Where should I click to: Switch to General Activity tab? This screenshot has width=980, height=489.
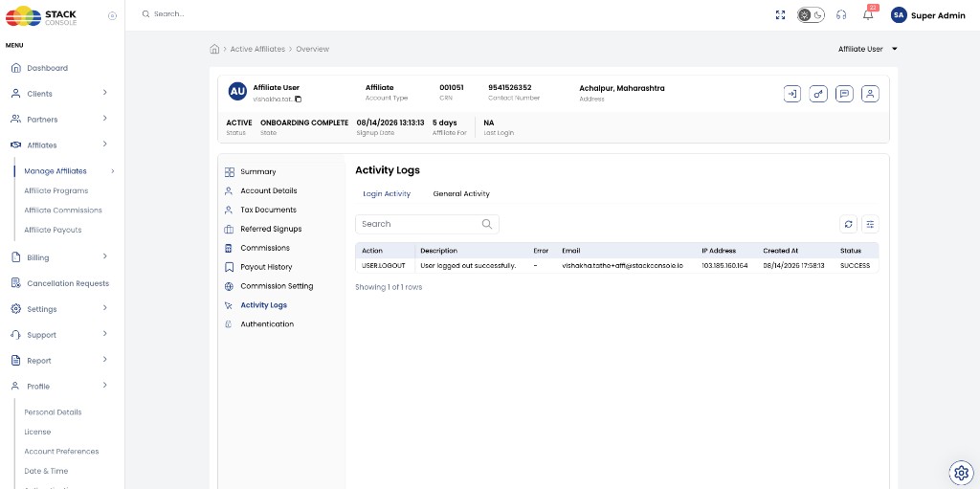tap(461, 194)
